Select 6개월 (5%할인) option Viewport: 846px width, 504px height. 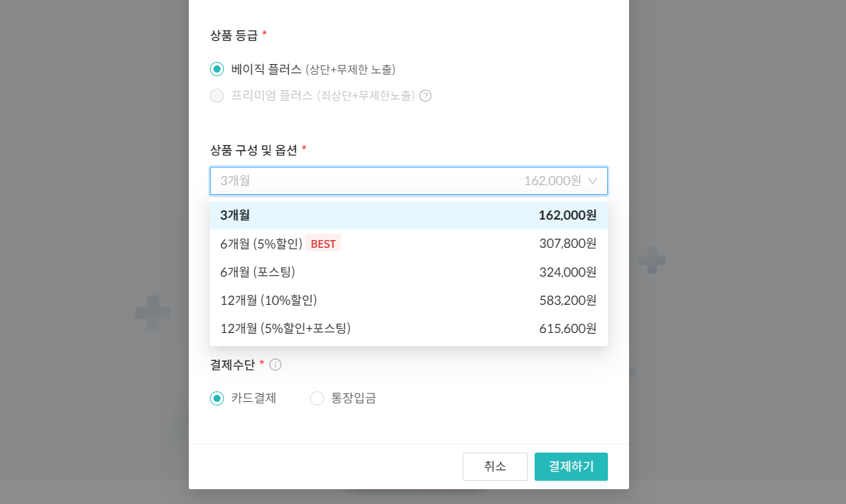click(261, 244)
